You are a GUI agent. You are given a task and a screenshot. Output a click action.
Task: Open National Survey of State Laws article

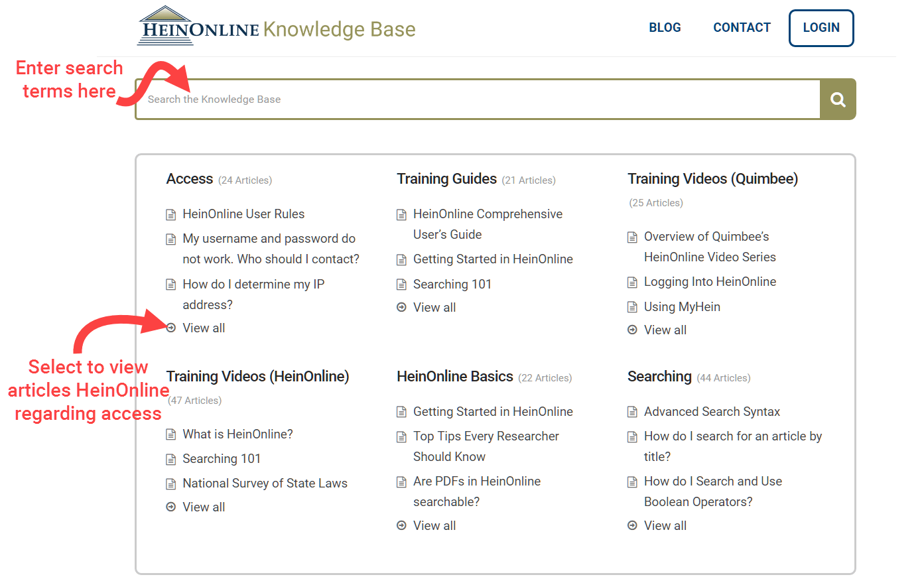point(265,484)
